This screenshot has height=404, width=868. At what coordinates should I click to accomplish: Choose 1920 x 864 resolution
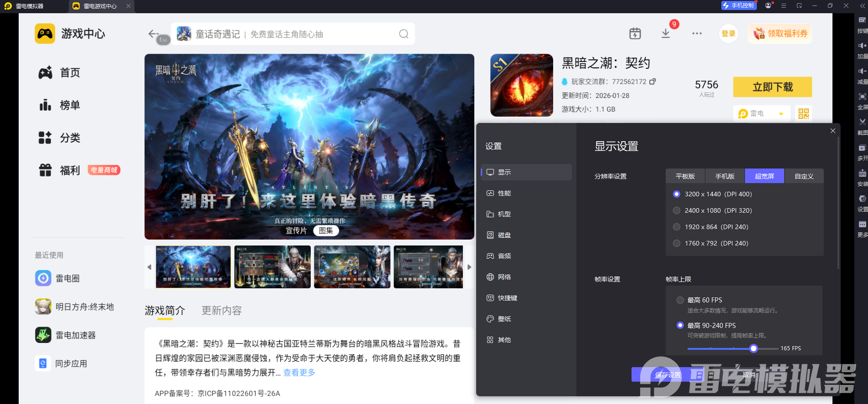677,227
